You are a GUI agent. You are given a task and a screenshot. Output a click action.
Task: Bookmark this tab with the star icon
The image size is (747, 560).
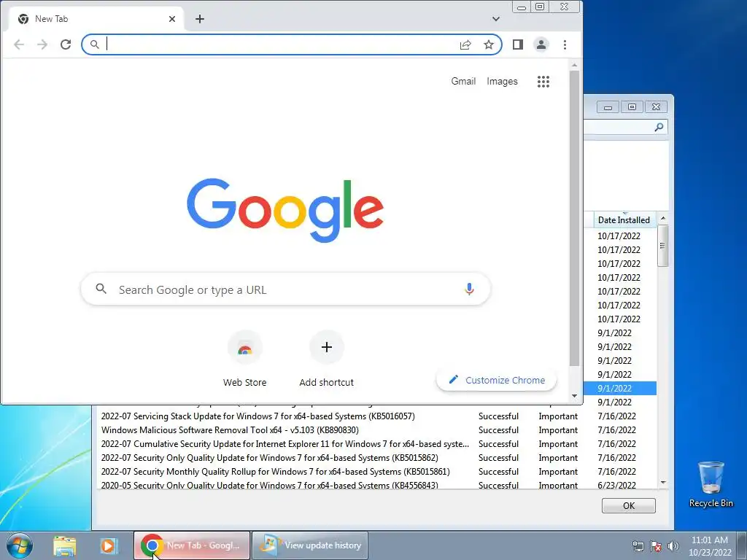click(x=489, y=44)
